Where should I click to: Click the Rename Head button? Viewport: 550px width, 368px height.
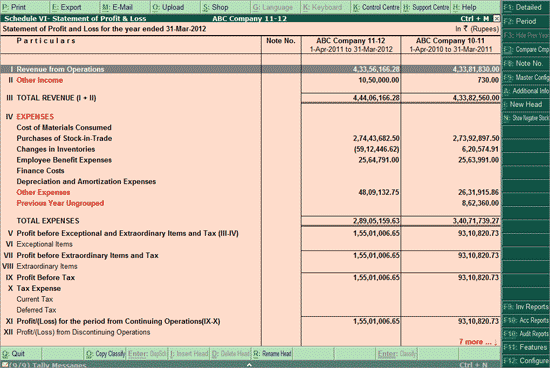click(272, 354)
